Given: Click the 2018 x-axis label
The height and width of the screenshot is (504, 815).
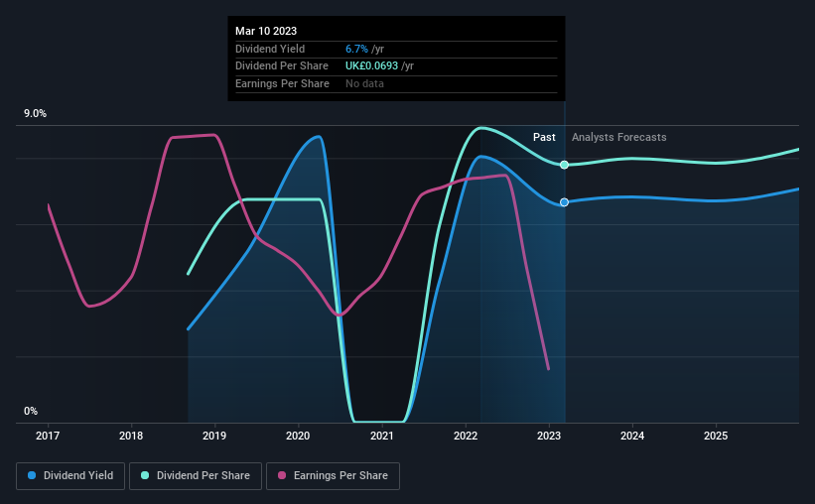Looking at the screenshot, I should [x=131, y=436].
